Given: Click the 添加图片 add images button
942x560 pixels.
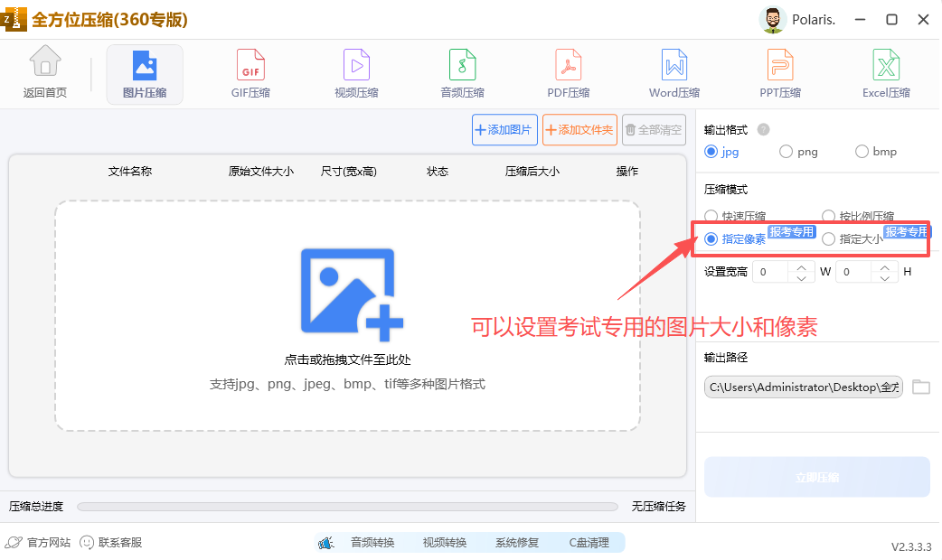Looking at the screenshot, I should 504,129.
